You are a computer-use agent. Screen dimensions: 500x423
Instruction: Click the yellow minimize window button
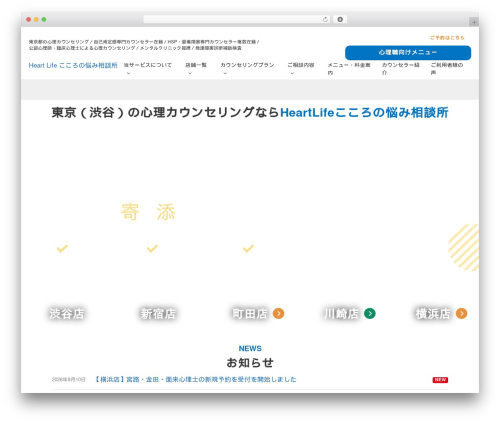(x=36, y=19)
